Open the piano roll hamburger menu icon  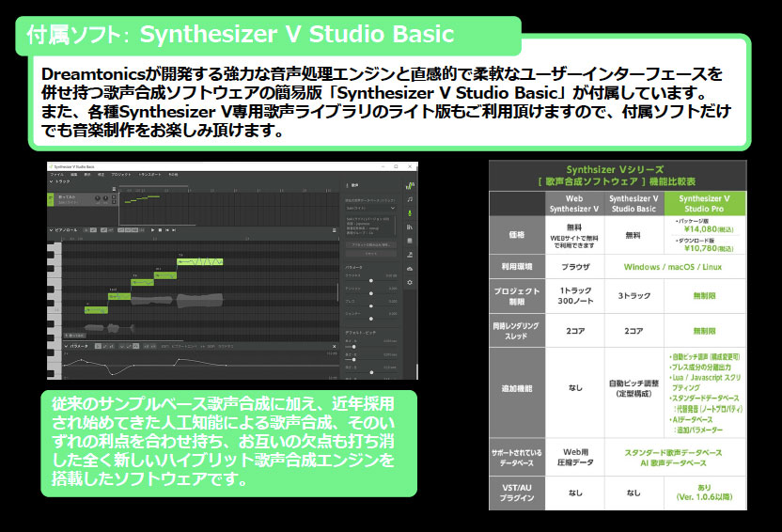pos(335,230)
